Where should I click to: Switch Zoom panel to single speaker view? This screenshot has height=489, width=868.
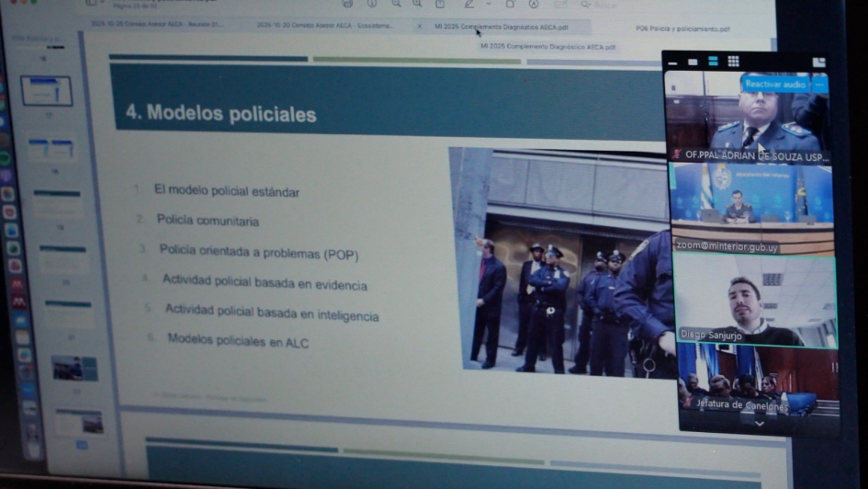[x=693, y=62]
